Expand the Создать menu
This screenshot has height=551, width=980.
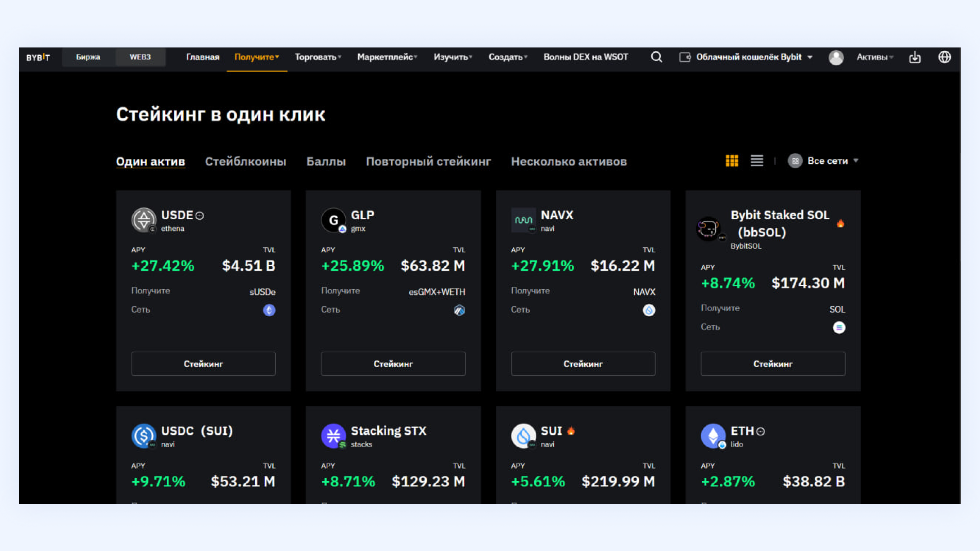coord(508,57)
